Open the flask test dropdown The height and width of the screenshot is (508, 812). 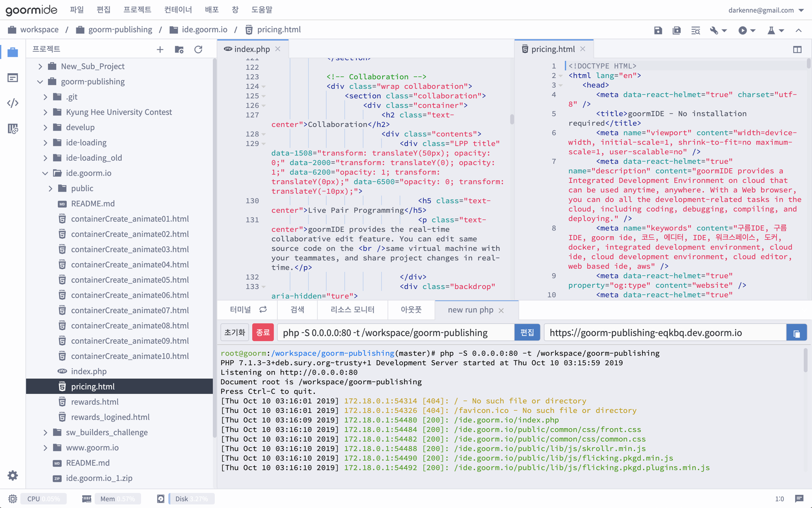point(775,30)
